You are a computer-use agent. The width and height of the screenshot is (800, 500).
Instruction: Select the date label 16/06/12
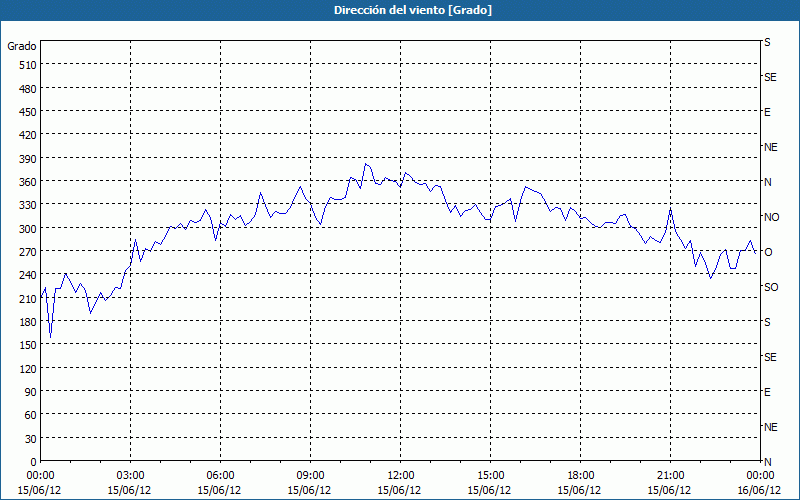[760, 490]
